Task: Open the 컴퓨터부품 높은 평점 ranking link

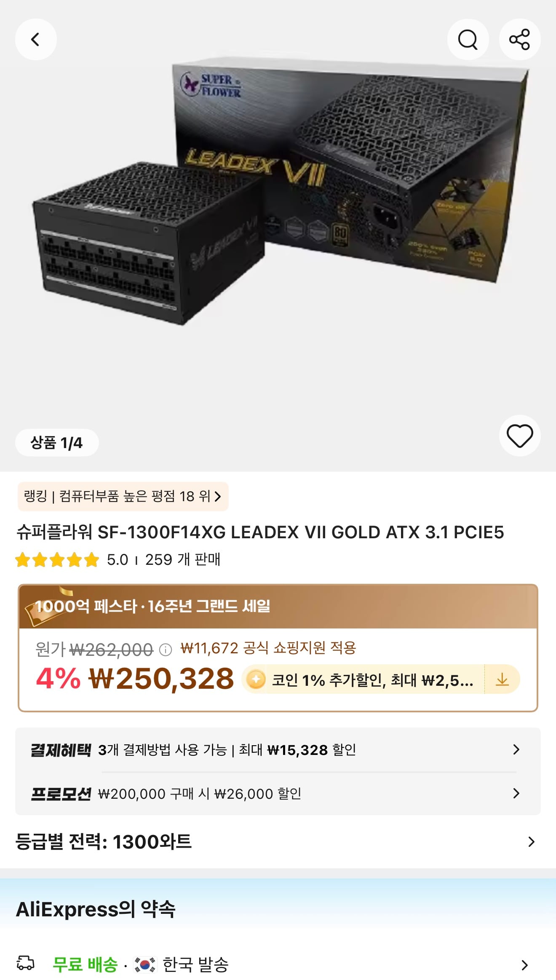Action: click(x=123, y=497)
